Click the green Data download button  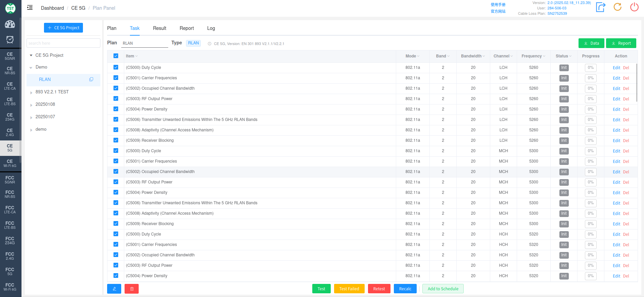pos(591,43)
